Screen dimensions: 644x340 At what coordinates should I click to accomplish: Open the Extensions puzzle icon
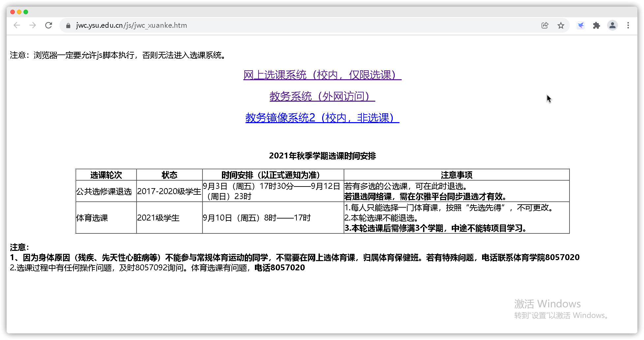point(596,25)
